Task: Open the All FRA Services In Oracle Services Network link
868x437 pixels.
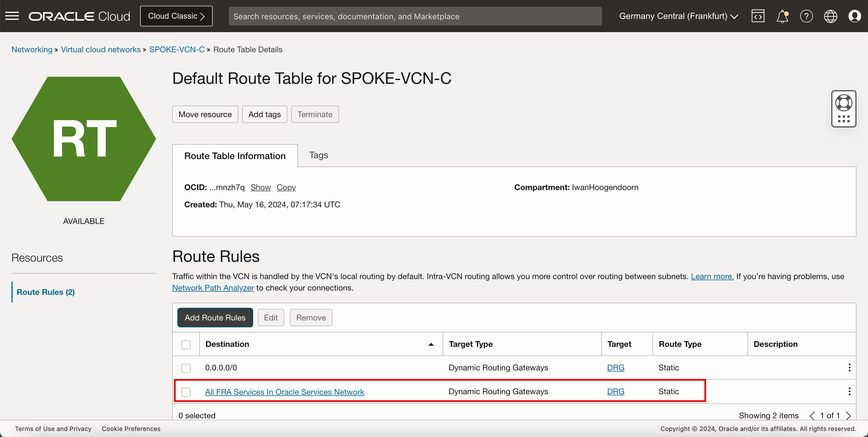Action: tap(285, 392)
